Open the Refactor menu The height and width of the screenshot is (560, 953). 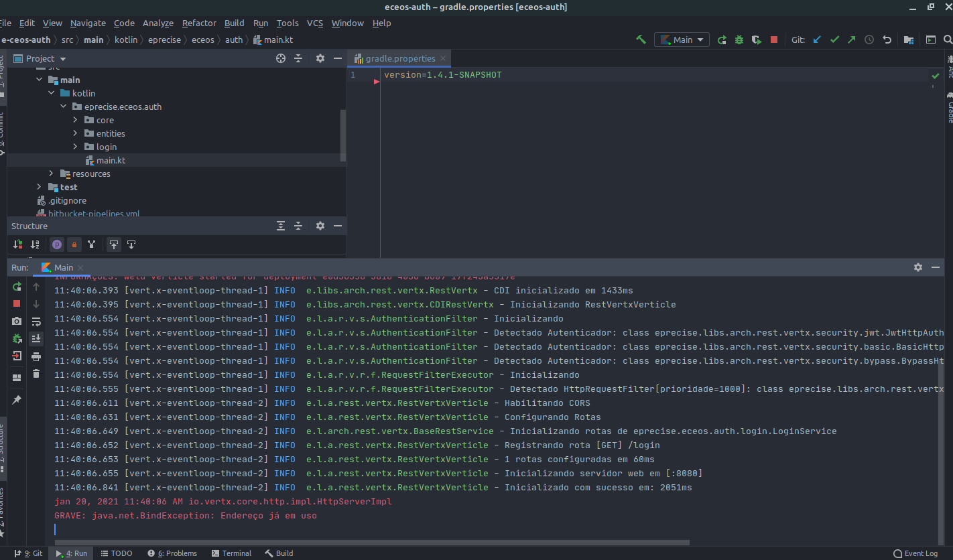point(199,23)
